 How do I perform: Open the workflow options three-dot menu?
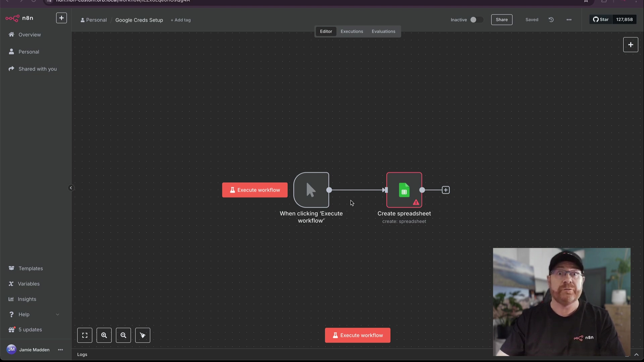569,20
